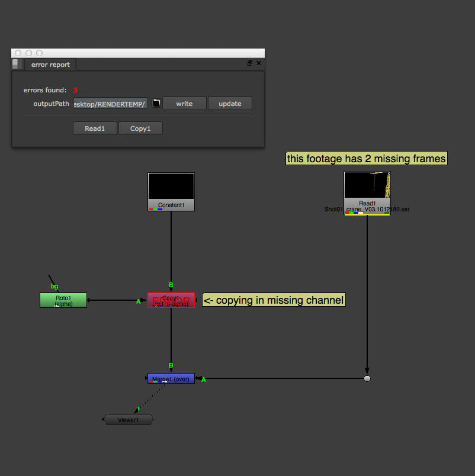Select the 'copying in missing channel' sticky note
Screen dimensions: 475x476
point(274,300)
